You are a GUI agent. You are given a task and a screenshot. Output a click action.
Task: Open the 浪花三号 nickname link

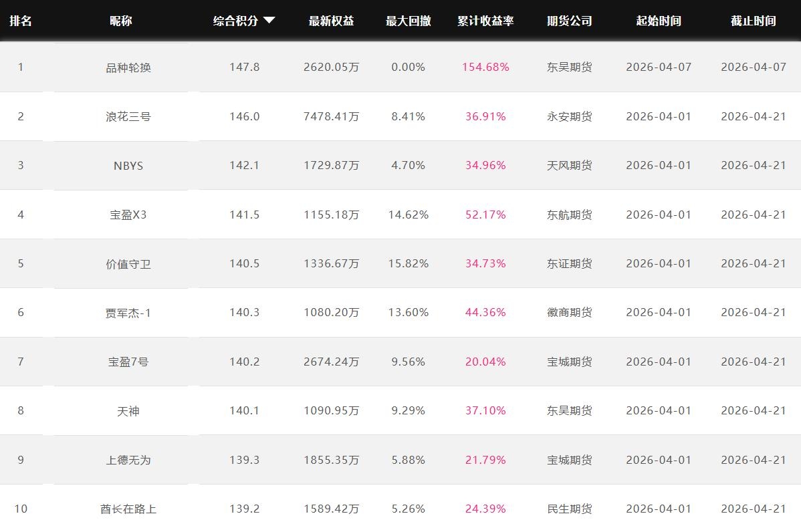[x=128, y=116]
